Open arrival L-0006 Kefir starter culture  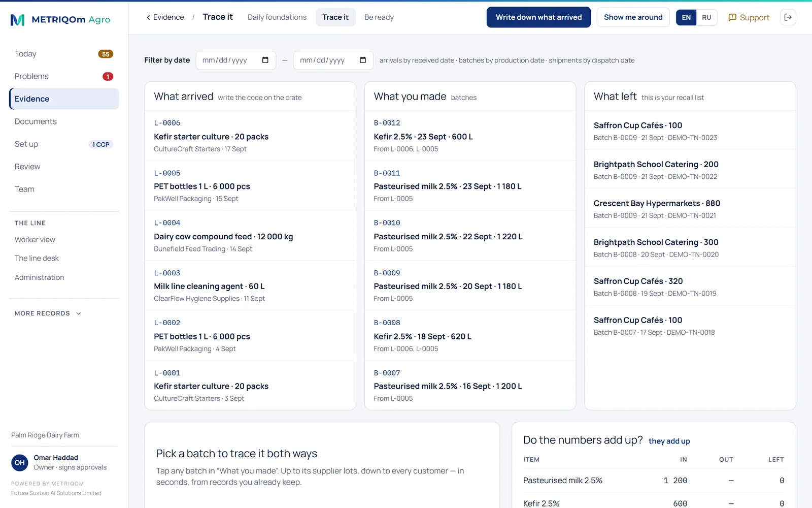[250, 136]
